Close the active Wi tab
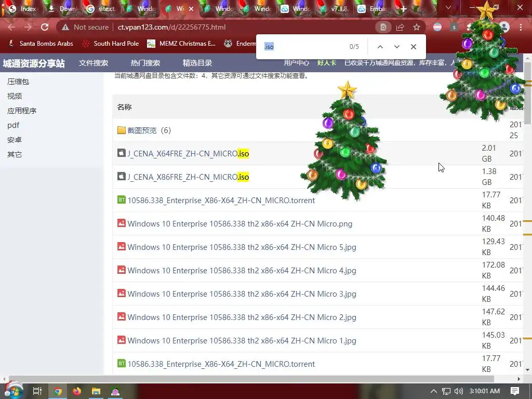 point(191,9)
